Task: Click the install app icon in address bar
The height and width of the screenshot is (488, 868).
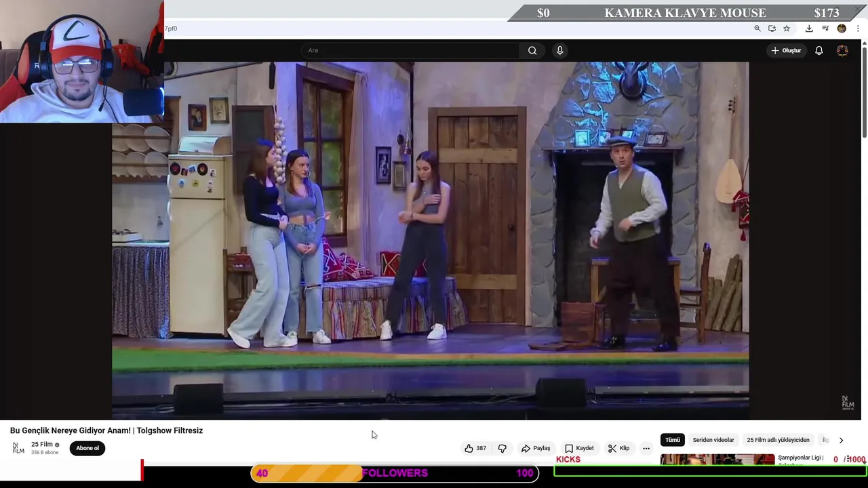Action: click(x=772, y=28)
